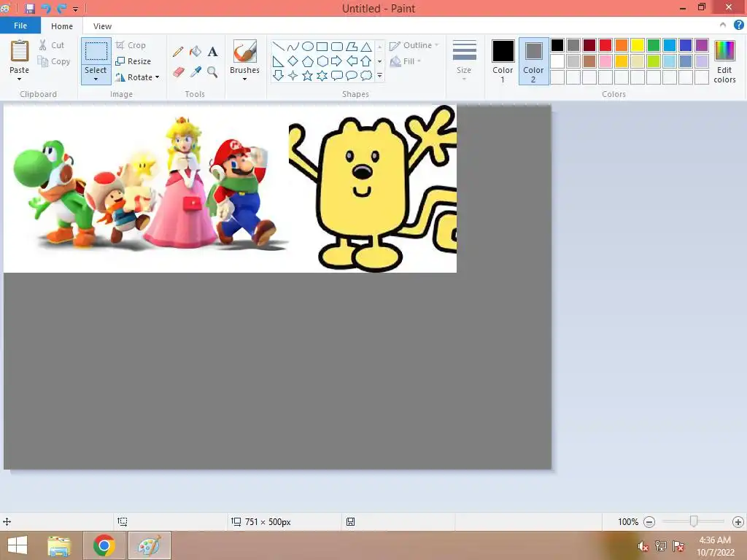Open the Paste dropdown arrow
This screenshot has width=747, height=560.
click(x=20, y=79)
